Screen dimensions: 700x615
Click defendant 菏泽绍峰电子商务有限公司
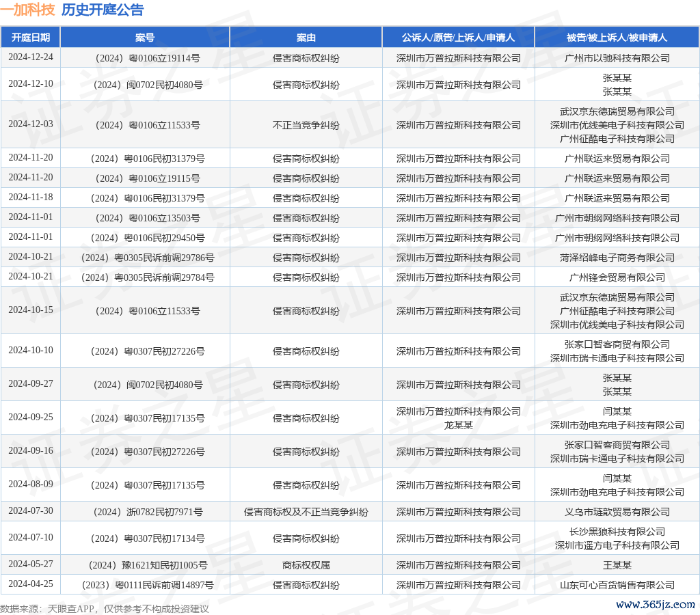tap(617, 258)
